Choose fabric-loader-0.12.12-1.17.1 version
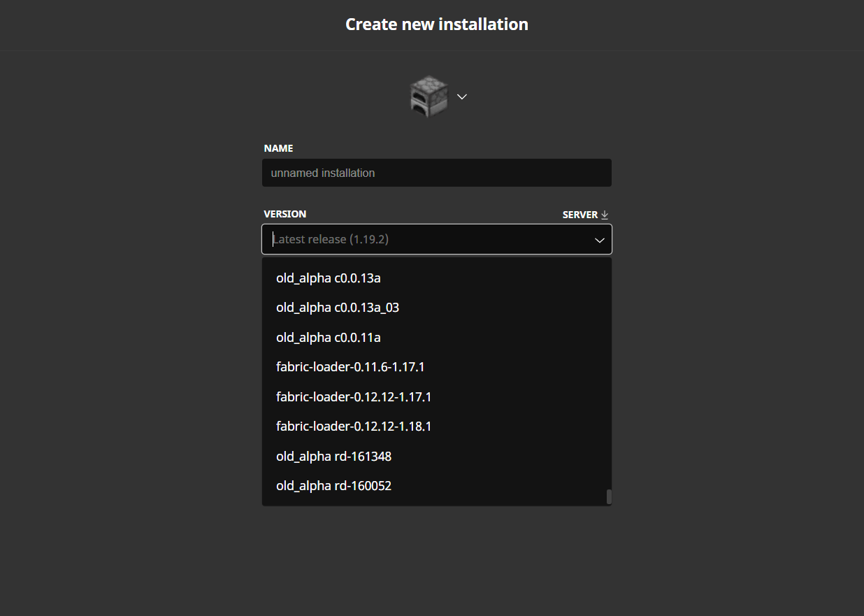This screenshot has width=864, height=616. [x=354, y=396]
